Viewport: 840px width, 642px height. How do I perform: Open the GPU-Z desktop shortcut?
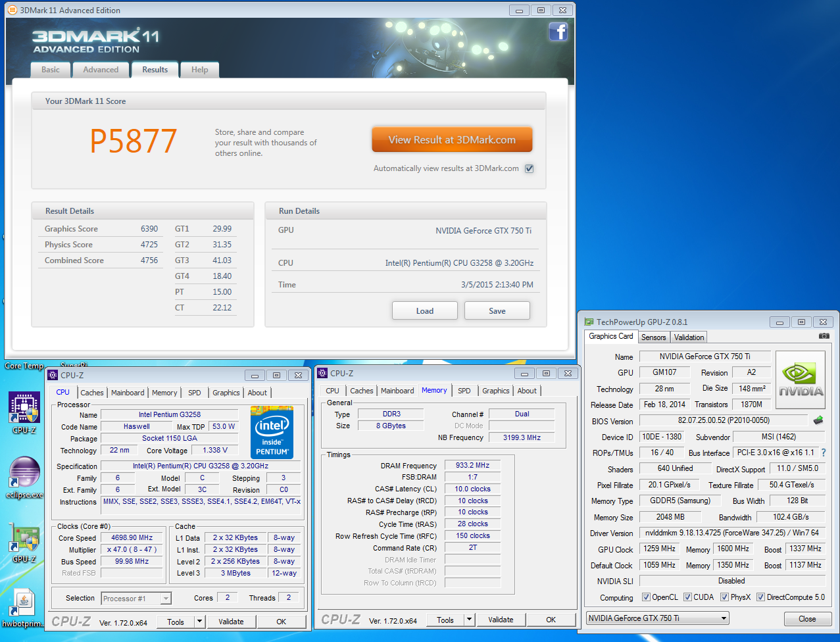point(24,543)
